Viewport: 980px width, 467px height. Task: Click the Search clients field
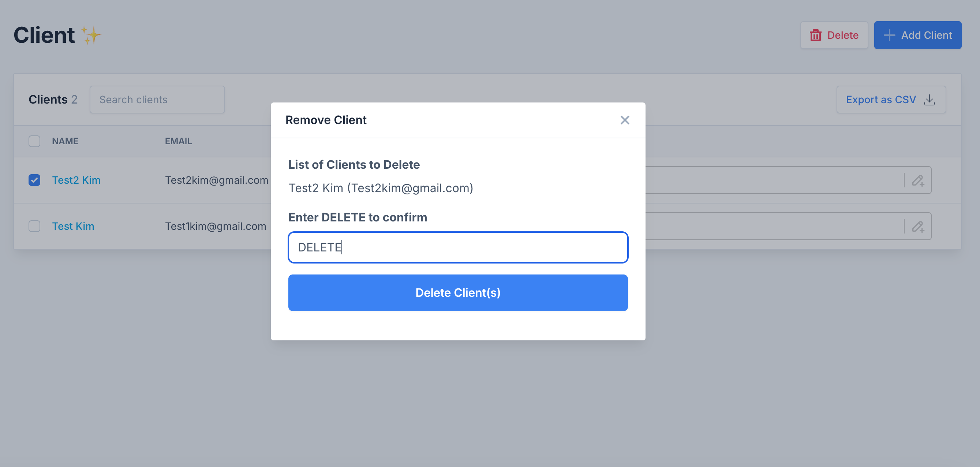[157, 99]
